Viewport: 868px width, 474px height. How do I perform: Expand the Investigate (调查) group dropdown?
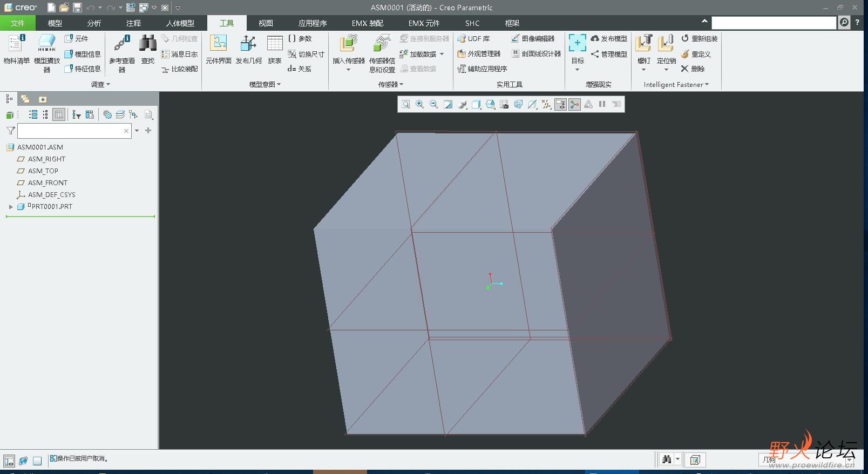tap(100, 84)
